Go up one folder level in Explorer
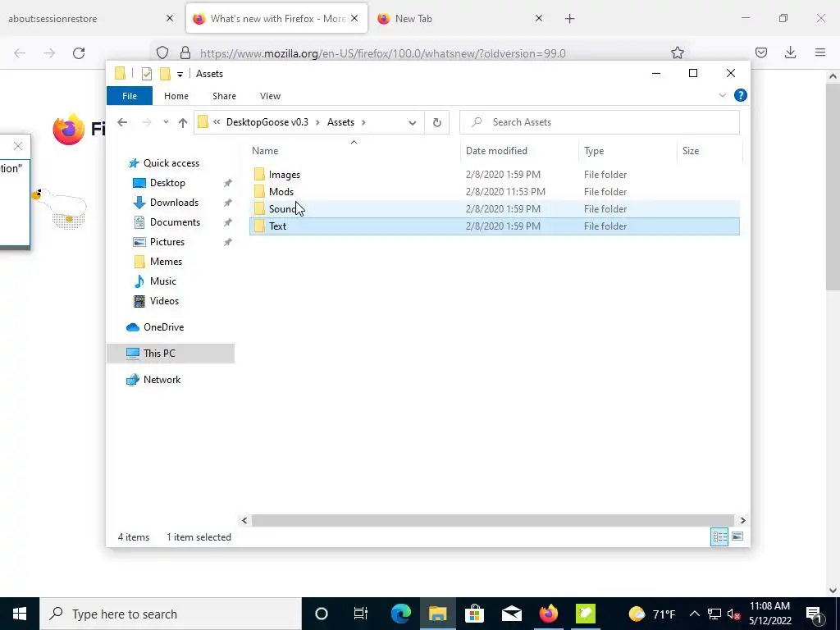The image size is (840, 630). (183, 122)
